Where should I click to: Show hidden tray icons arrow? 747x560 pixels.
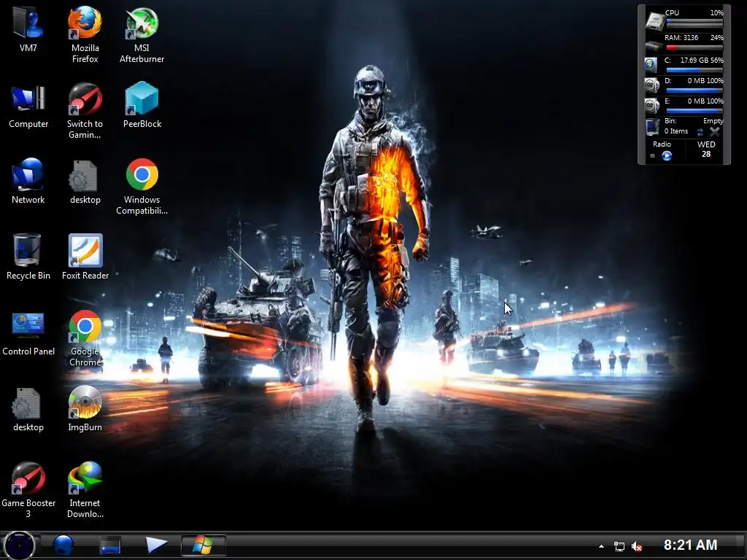click(x=601, y=546)
